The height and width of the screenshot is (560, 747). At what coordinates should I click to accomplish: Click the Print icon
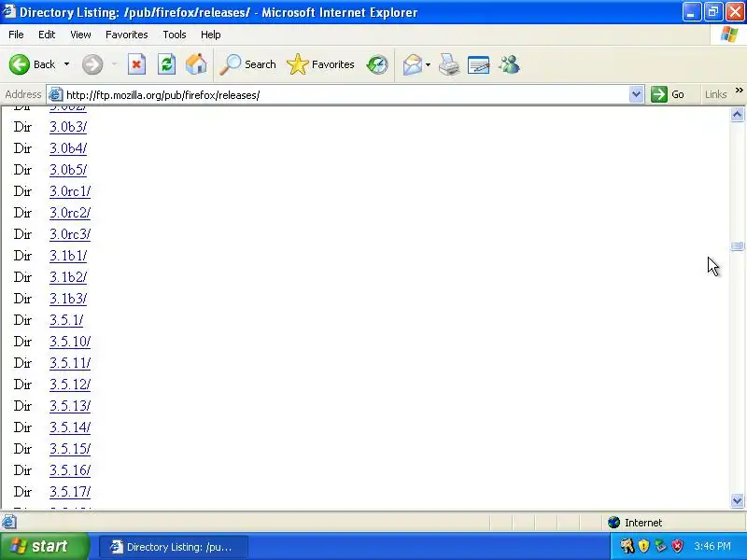point(449,64)
